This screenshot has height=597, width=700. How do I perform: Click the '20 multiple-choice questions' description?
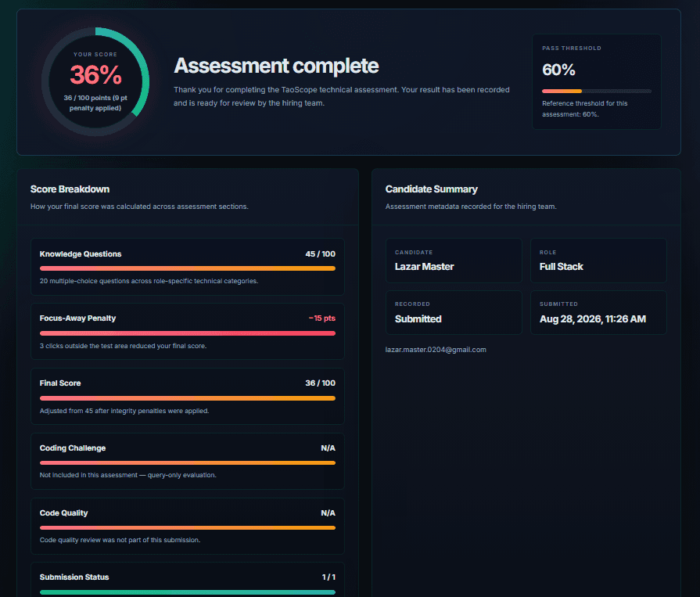point(149,281)
